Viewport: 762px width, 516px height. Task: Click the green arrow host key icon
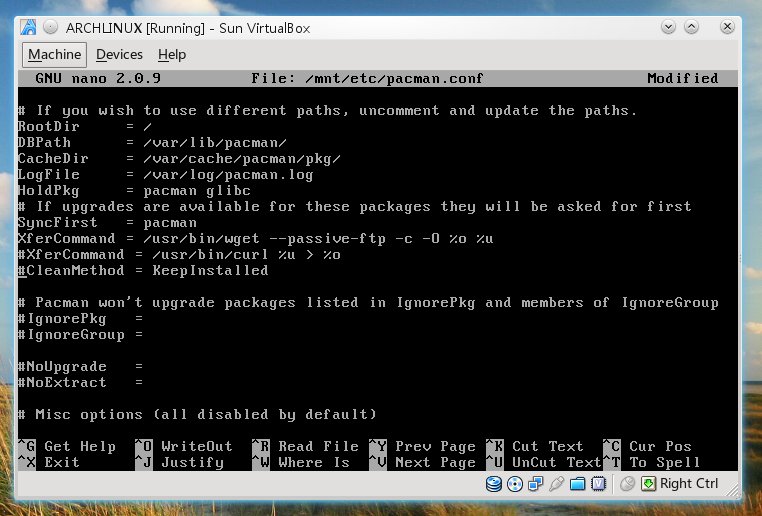pos(648,484)
